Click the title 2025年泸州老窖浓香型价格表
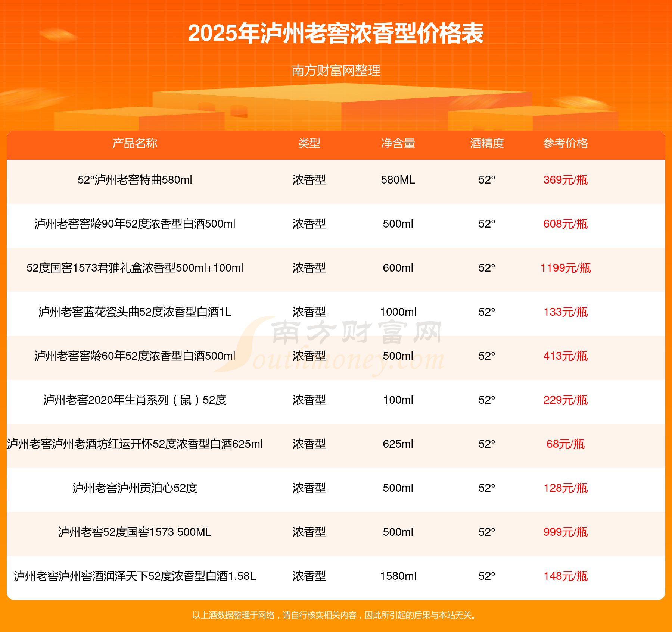The width and height of the screenshot is (672, 632). (x=336, y=33)
